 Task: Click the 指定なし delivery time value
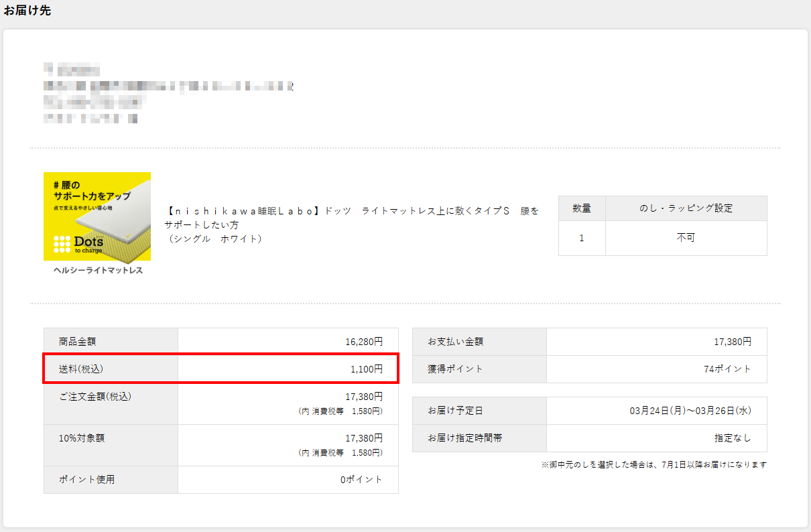point(733,438)
